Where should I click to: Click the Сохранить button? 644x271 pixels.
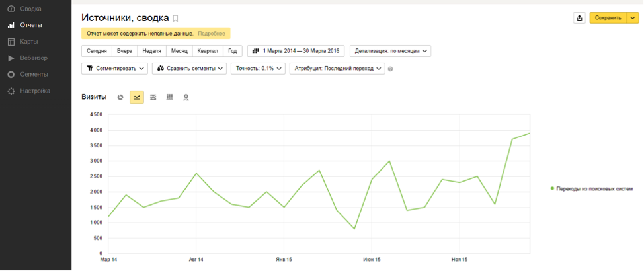608,18
